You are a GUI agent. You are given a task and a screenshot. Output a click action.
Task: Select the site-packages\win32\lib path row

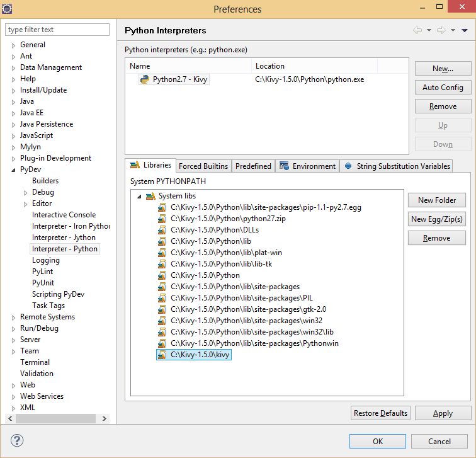252,332
